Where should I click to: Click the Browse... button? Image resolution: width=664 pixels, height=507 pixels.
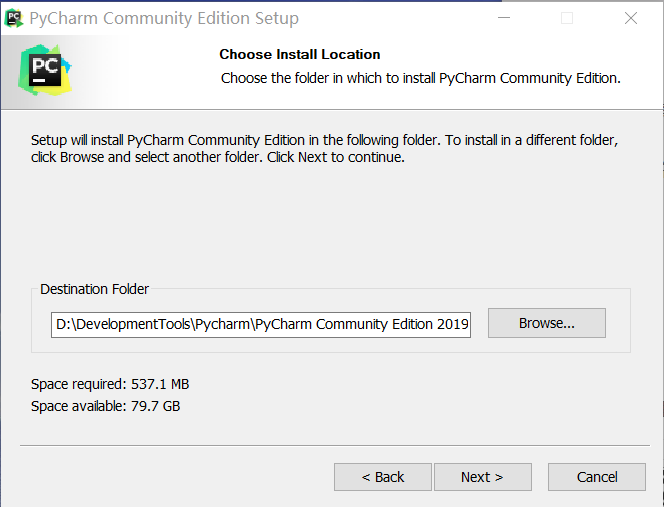coord(547,323)
